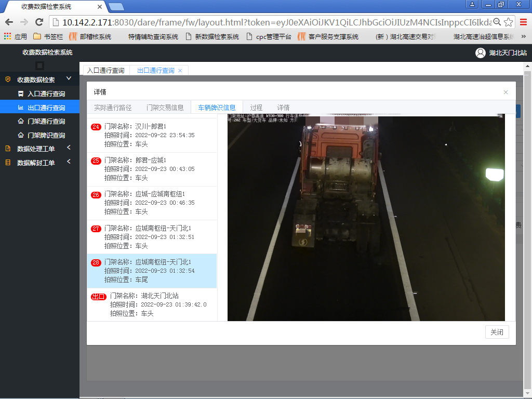Close the 详情 dialog with the x icon
Screen dimensions: 532x399
pyautogui.click(x=506, y=92)
